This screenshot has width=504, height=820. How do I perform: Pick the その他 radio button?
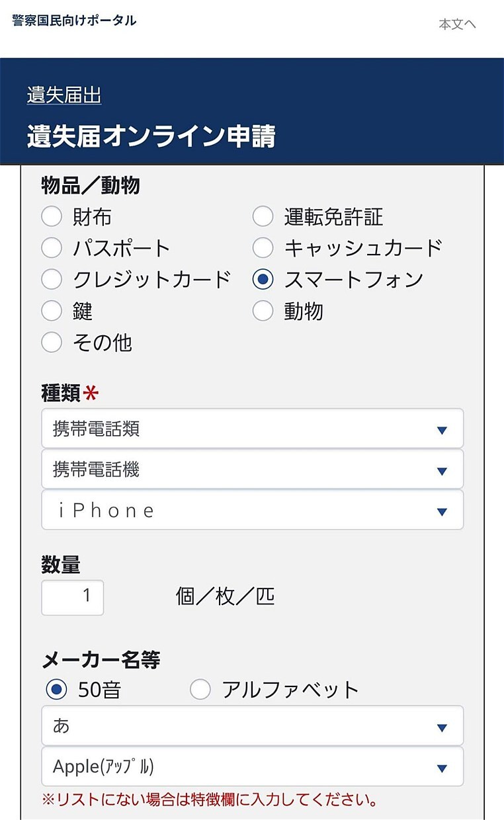click(52, 343)
